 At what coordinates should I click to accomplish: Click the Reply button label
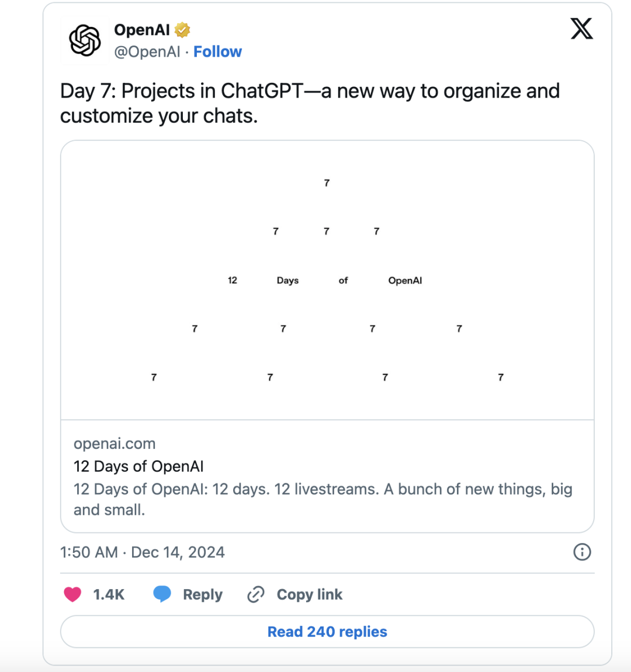coord(203,594)
